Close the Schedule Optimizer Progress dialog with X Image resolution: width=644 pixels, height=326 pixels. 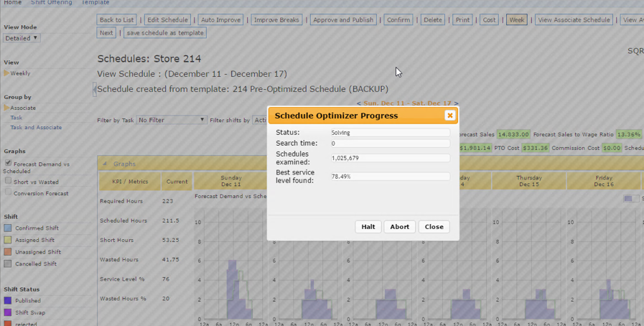click(449, 116)
